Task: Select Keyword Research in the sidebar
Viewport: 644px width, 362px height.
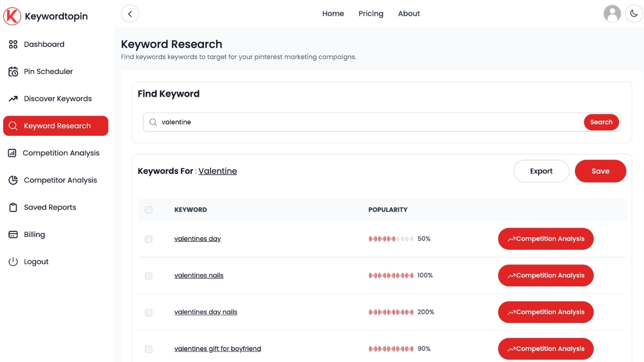Action: click(x=55, y=126)
